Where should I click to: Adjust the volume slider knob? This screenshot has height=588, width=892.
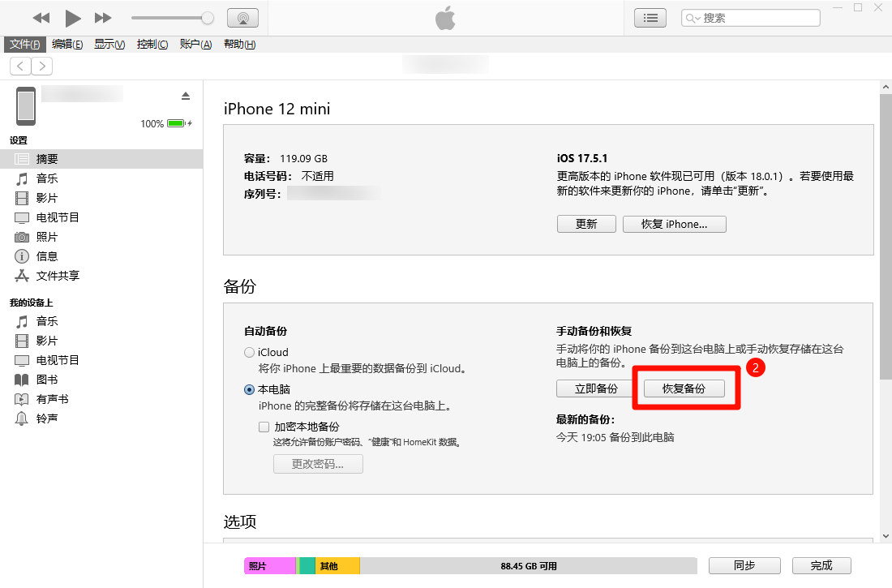click(x=208, y=18)
